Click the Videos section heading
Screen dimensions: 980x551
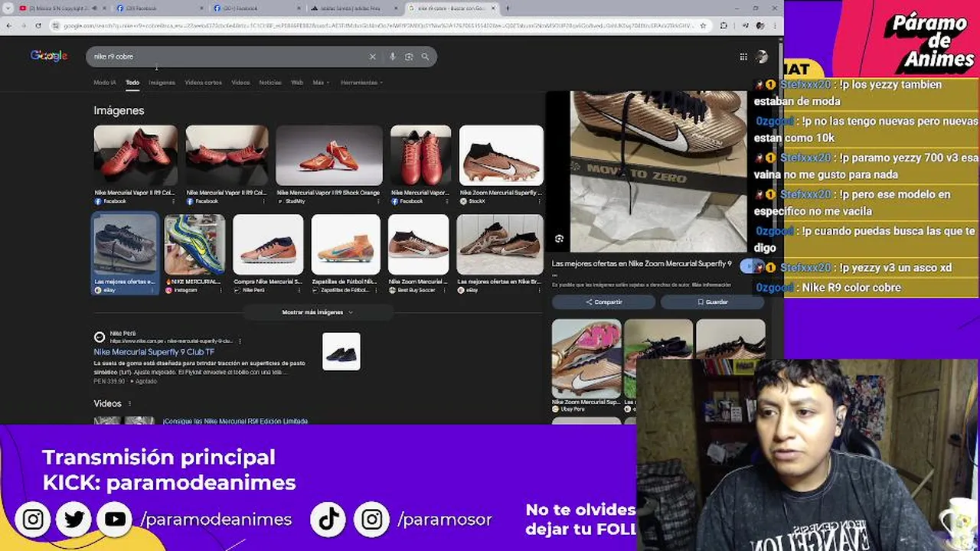107,403
